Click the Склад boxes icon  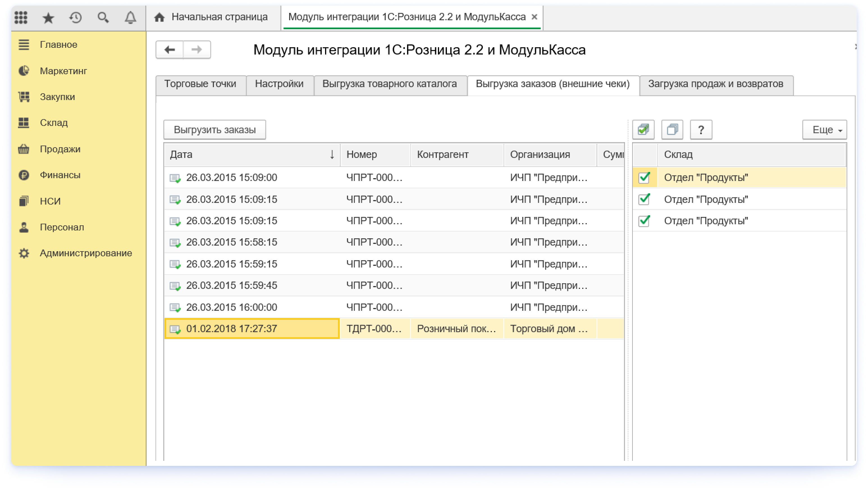tap(24, 123)
